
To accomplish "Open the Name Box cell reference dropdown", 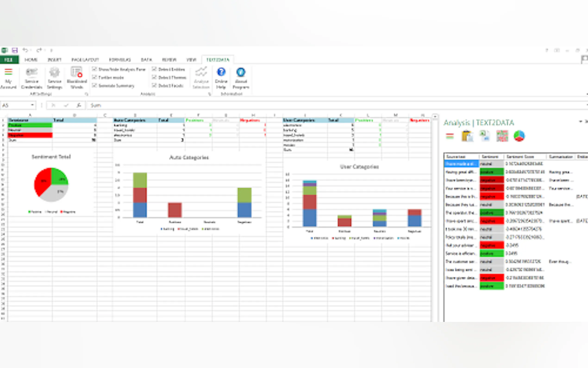I will click(x=32, y=105).
